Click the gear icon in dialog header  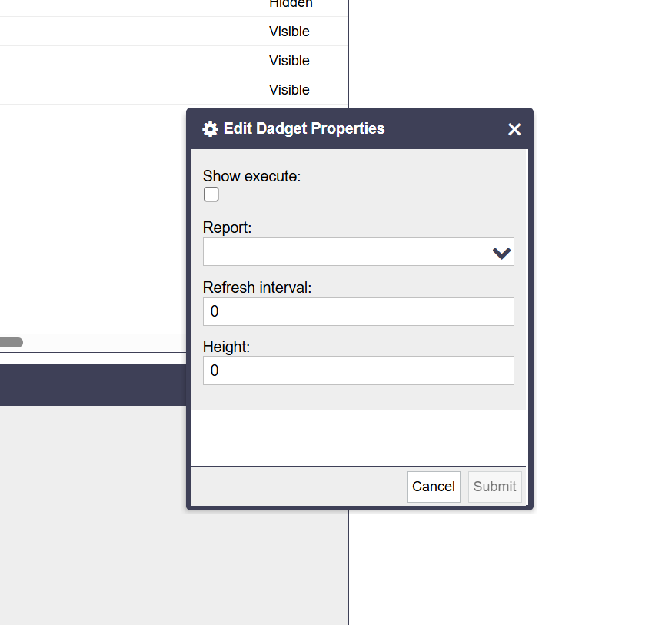(x=210, y=129)
